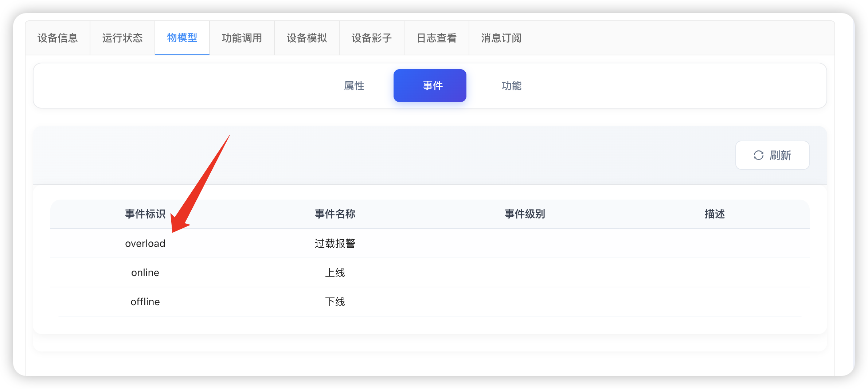Switch to the 消息订阅 tab
The width and height of the screenshot is (868, 389).
pyautogui.click(x=501, y=38)
